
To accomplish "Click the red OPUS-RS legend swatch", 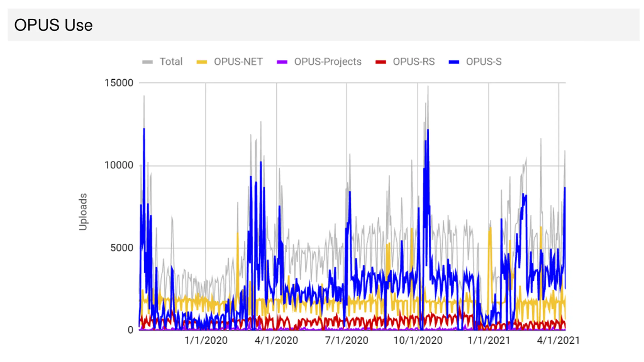I will coord(381,62).
